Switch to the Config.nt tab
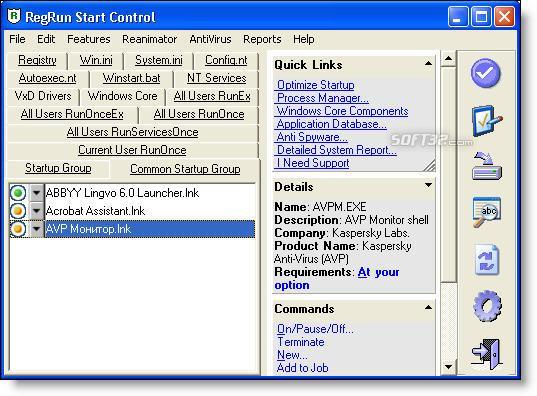Screen dimensions: 537x396 click(226, 60)
